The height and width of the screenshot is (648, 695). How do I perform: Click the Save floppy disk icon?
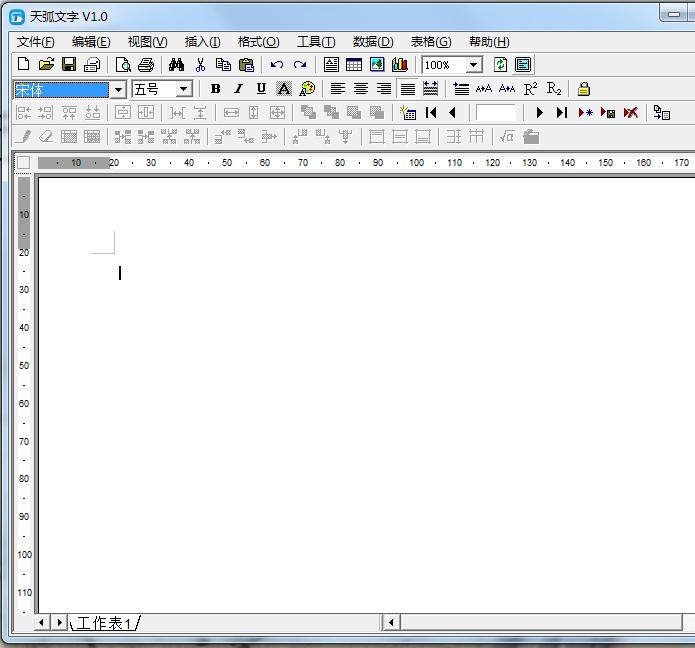click(69, 65)
